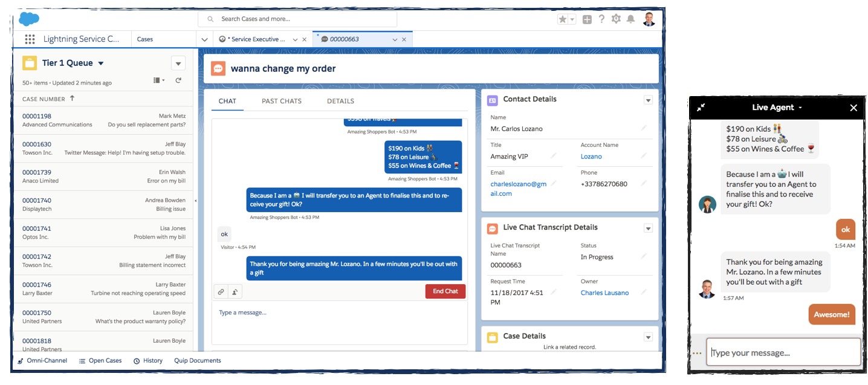Add page to favorites with star icon
Screen dimensions: 868x385
point(563,19)
